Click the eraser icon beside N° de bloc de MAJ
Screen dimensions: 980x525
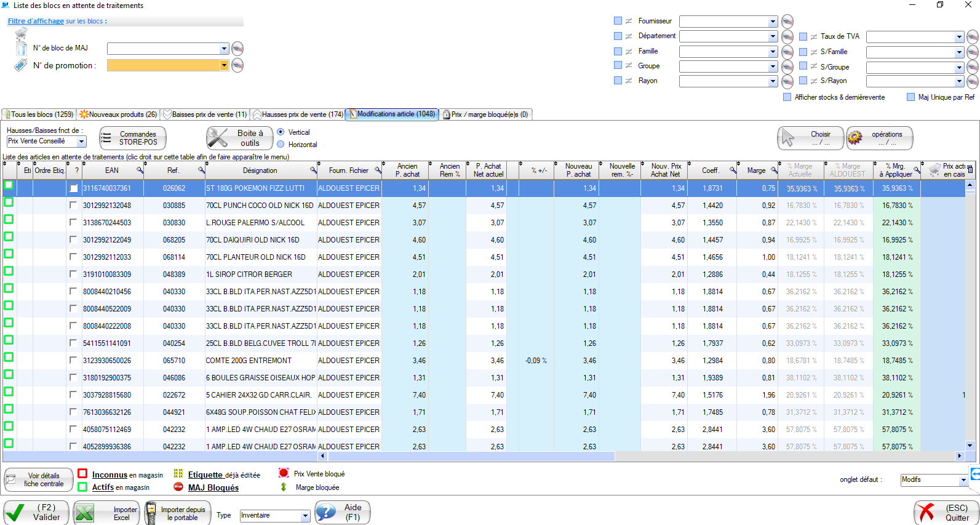pyautogui.click(x=237, y=49)
